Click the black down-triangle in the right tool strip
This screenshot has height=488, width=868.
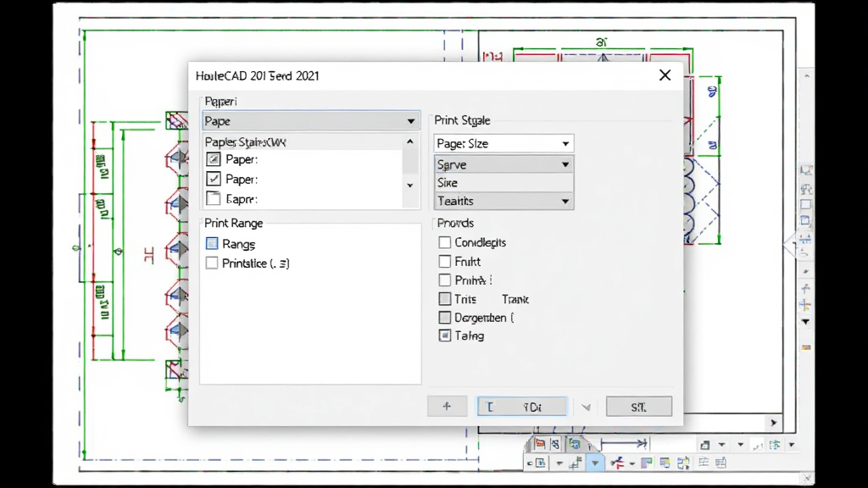pyautogui.click(x=805, y=322)
